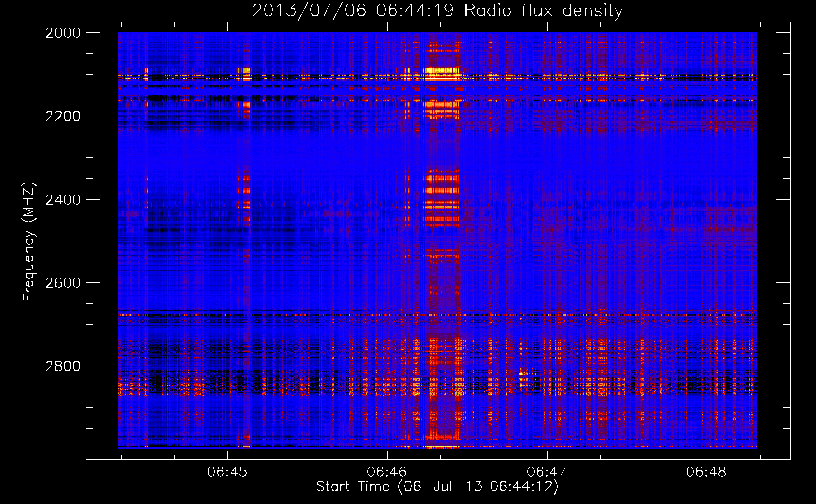Viewport: 816px width, 504px height.
Task: Click the "Start Time (06-Jul-13 06:44:12)" label
Action: tap(437, 487)
